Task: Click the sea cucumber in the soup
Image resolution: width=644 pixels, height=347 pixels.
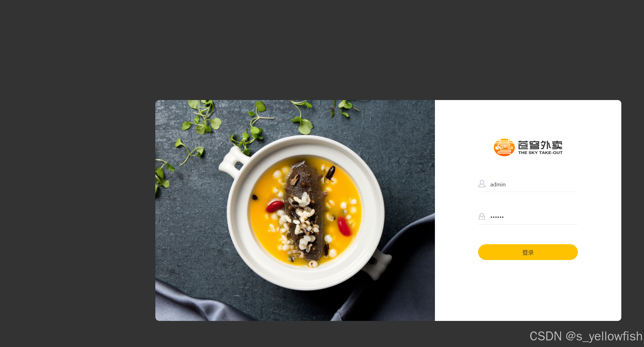Action: 306,211
